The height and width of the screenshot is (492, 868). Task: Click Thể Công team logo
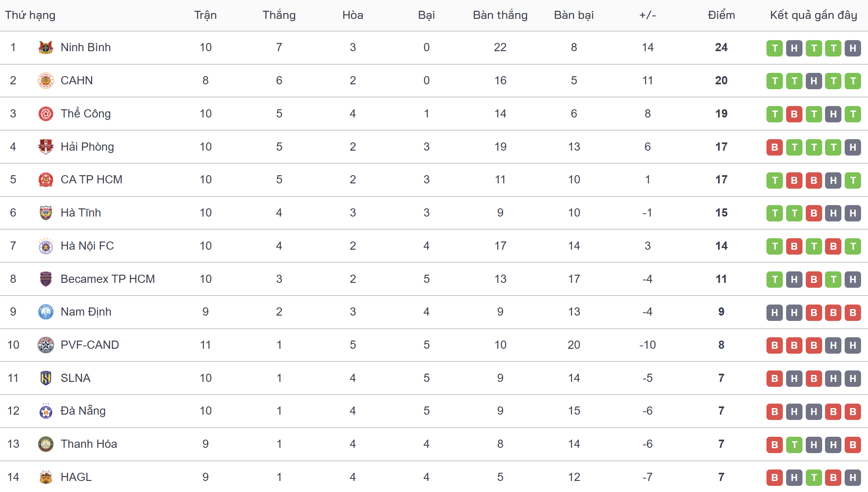pos(45,114)
